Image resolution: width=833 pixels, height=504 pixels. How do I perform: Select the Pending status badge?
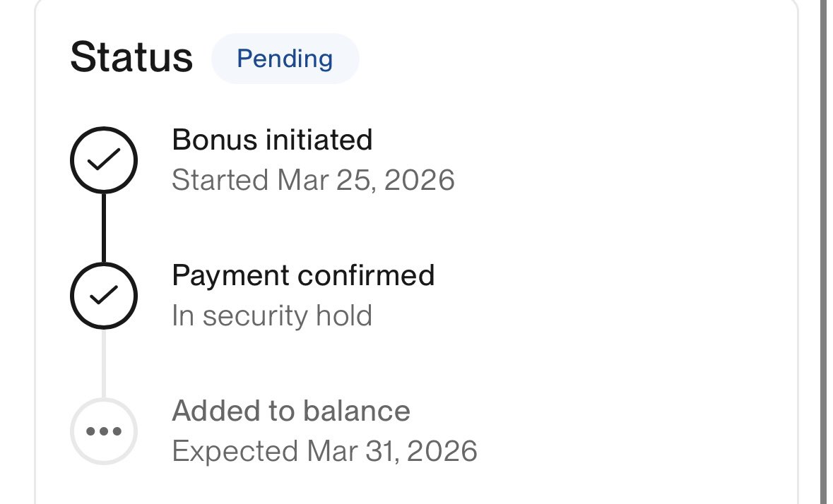(x=285, y=59)
